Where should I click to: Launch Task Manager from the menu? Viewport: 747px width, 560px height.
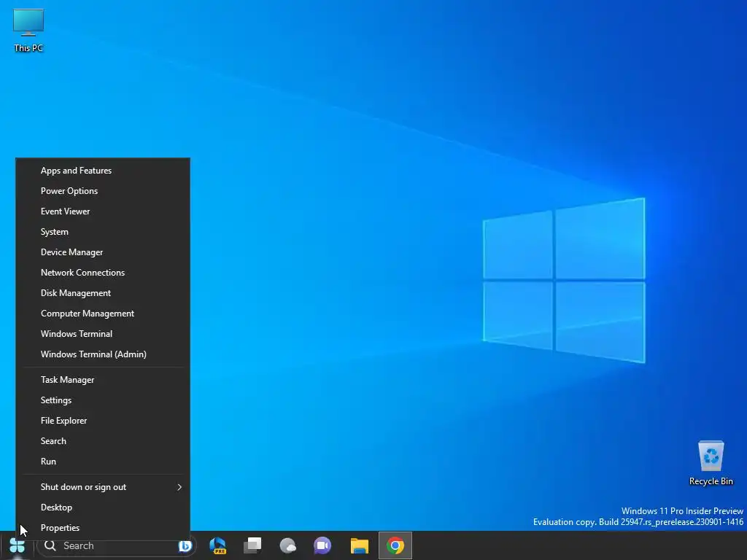click(103, 380)
